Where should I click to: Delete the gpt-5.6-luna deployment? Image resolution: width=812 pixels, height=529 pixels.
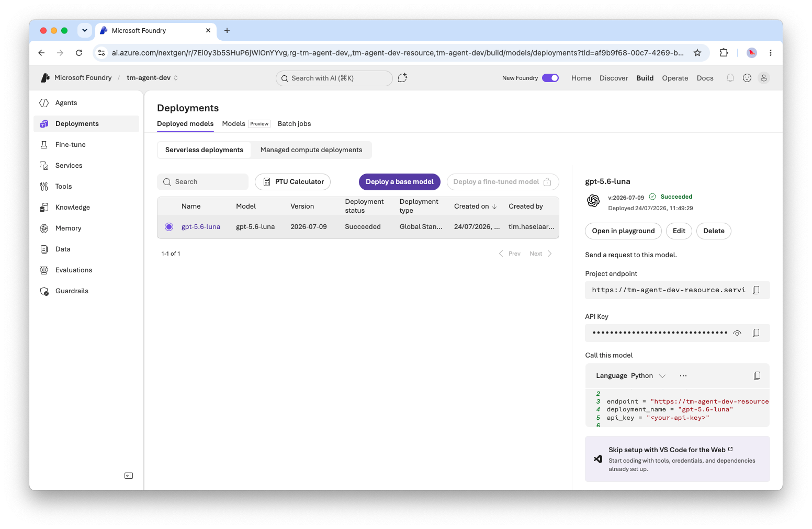coord(714,231)
